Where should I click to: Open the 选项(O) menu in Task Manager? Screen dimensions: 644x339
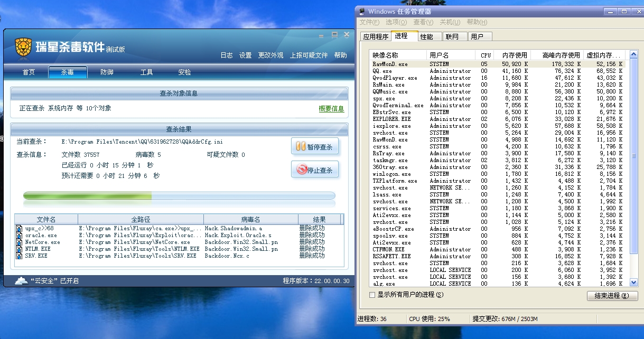396,22
